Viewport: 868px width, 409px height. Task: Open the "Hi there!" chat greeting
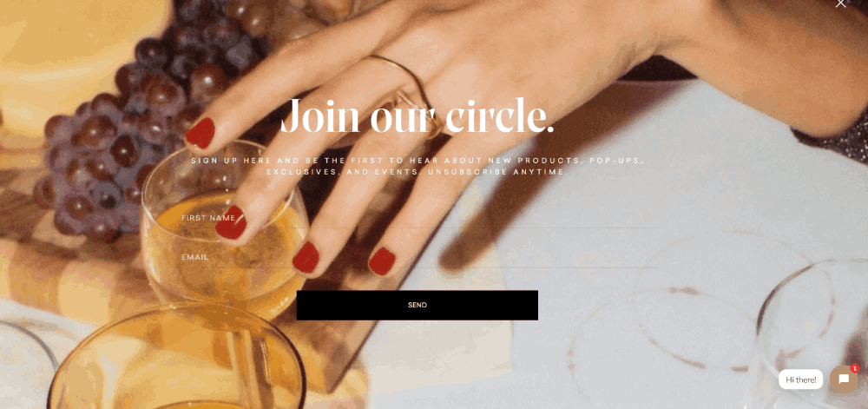pyautogui.click(x=800, y=379)
